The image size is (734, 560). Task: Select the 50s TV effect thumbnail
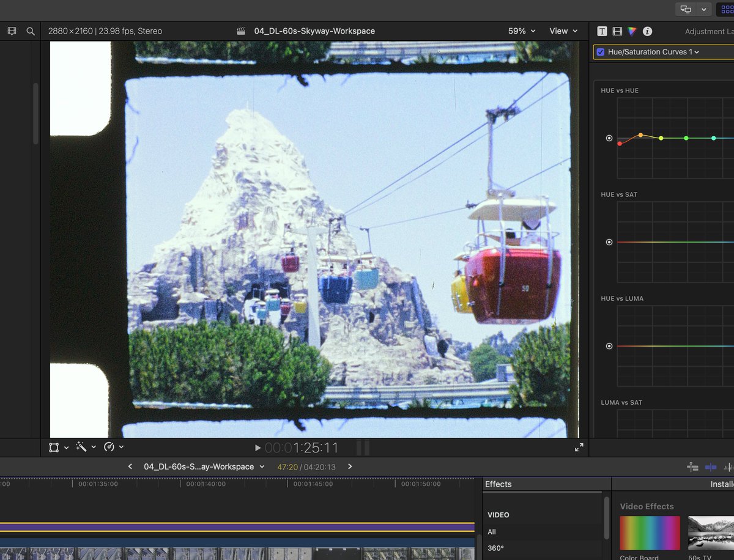711,533
